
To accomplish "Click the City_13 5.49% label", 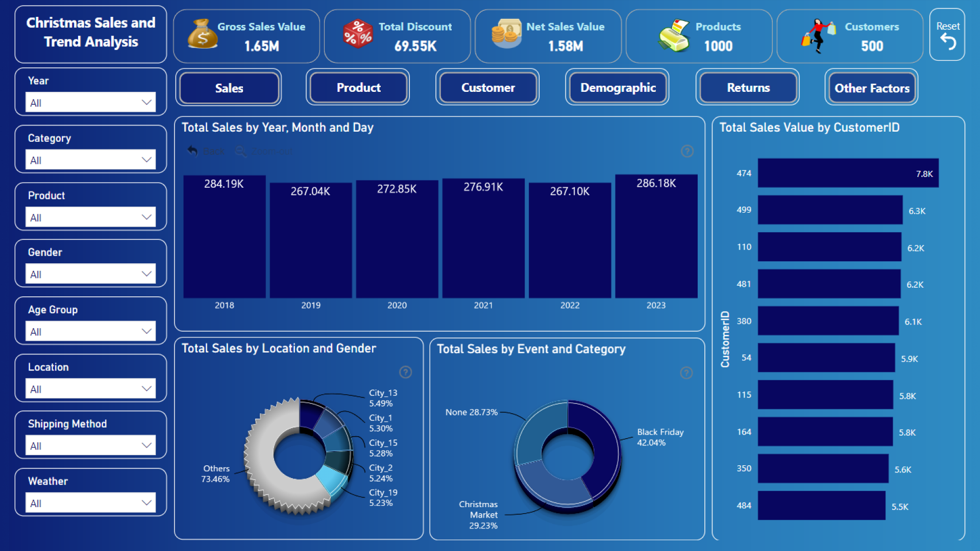I will 383,398.
